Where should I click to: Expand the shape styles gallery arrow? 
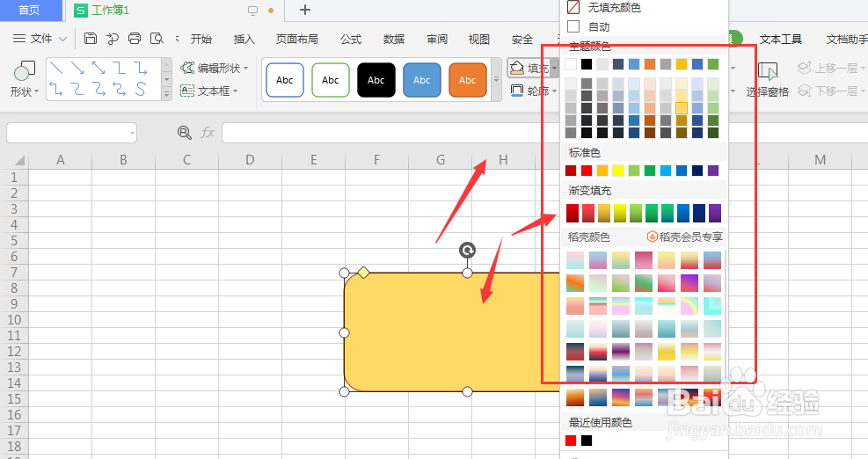click(x=497, y=80)
